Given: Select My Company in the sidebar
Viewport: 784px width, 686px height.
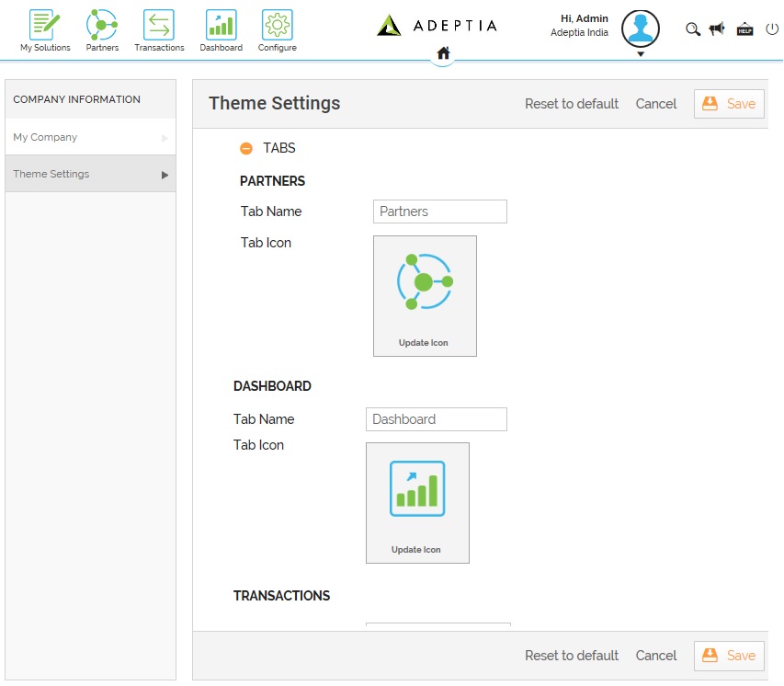Looking at the screenshot, I should tap(46, 137).
